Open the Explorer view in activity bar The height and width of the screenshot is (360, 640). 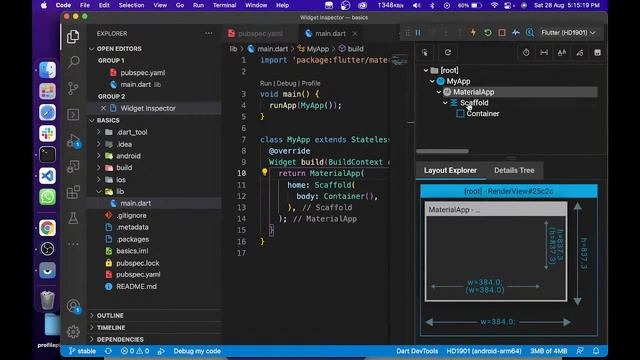[73, 36]
